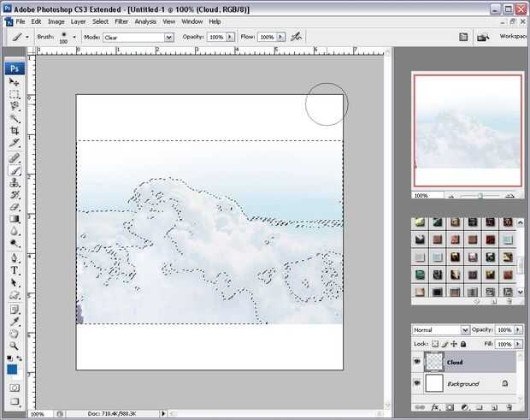The width and height of the screenshot is (530, 420).
Task: Toggle lock transparent pixels
Action: 435,344
